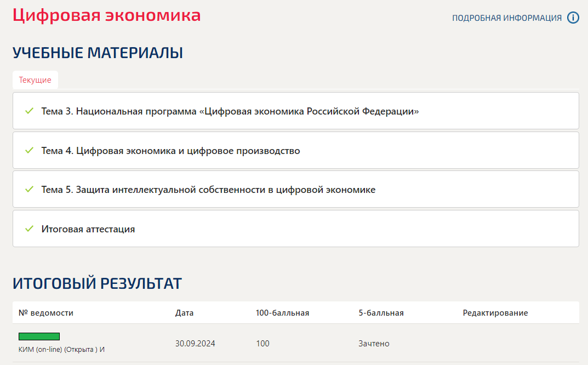
Task: Click the date 30.09.2024 cell
Action: (x=195, y=344)
